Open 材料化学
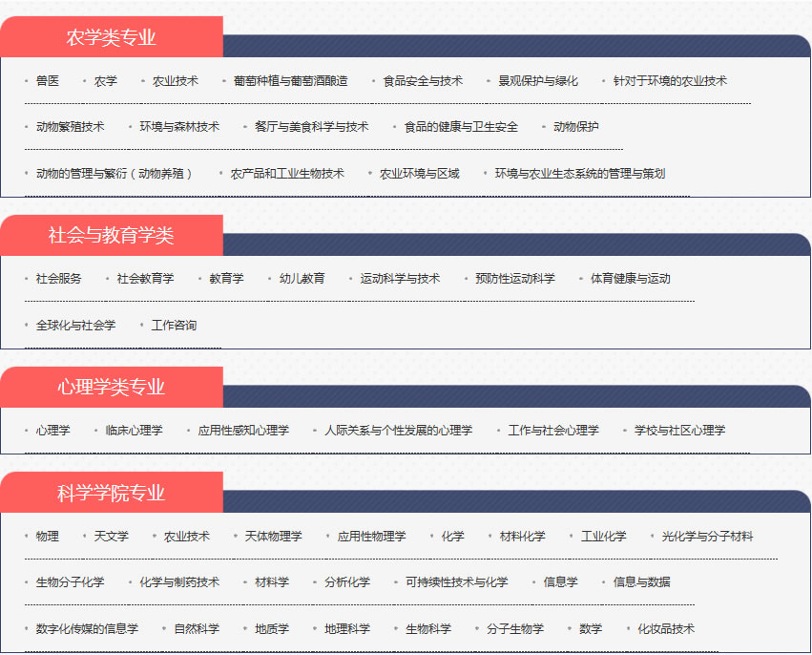Image resolution: width=812 pixels, height=655 pixels. [522, 537]
